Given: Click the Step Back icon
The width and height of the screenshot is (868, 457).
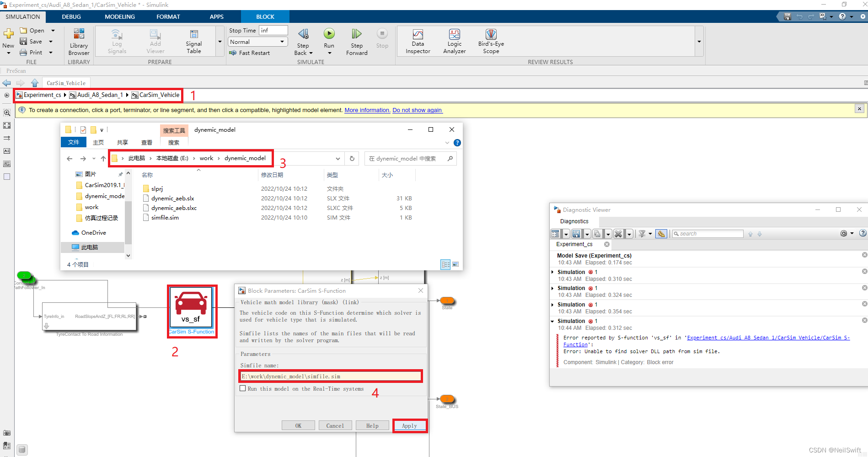Looking at the screenshot, I should point(303,34).
